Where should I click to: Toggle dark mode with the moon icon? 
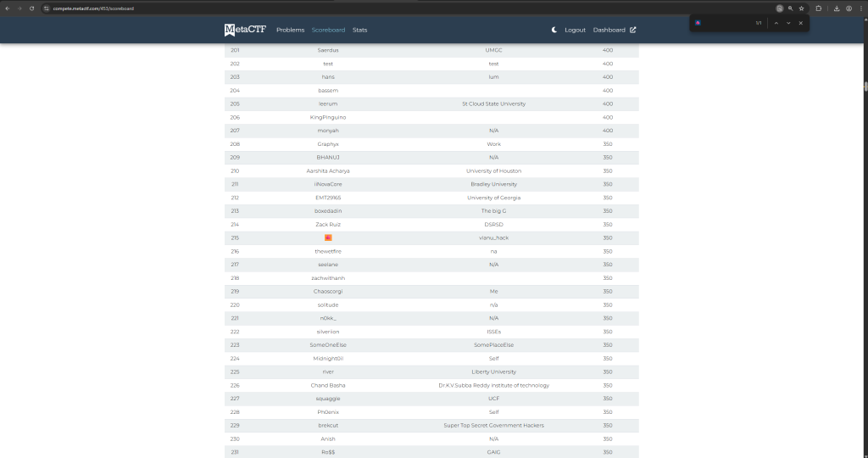pyautogui.click(x=554, y=30)
